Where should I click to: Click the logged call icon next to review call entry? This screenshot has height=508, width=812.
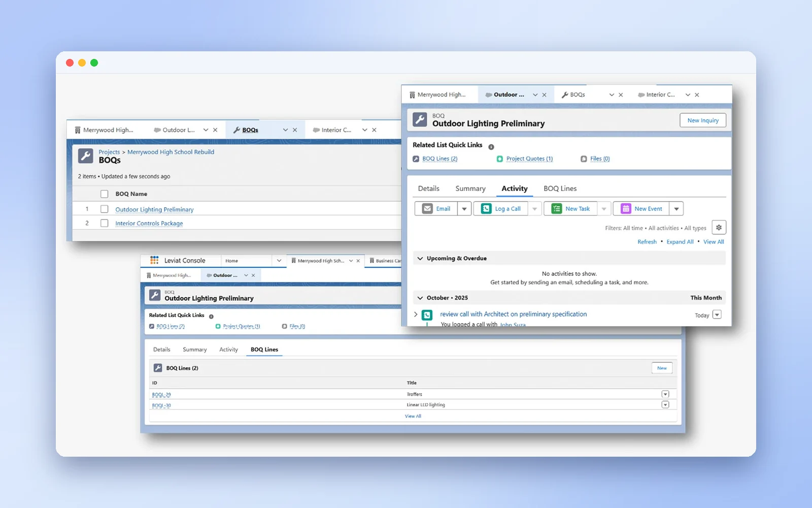coord(427,315)
